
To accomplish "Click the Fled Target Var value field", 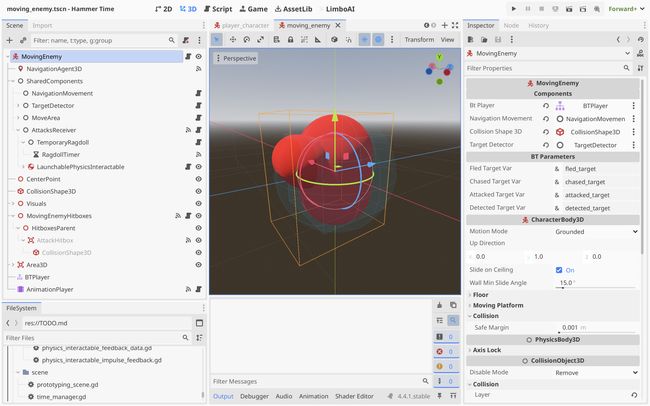I will pos(600,169).
